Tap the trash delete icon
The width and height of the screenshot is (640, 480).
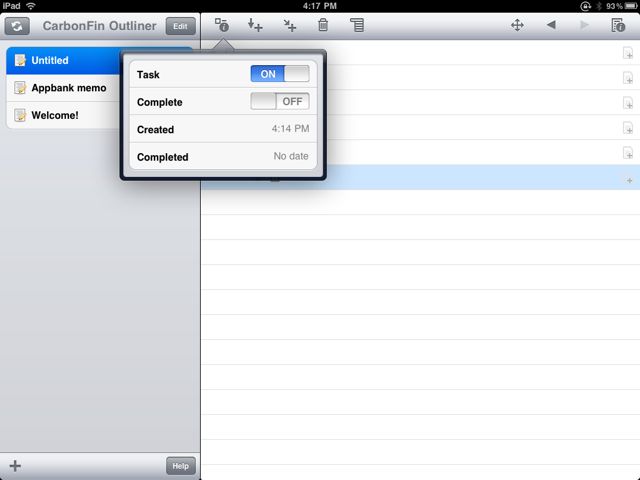[323, 25]
